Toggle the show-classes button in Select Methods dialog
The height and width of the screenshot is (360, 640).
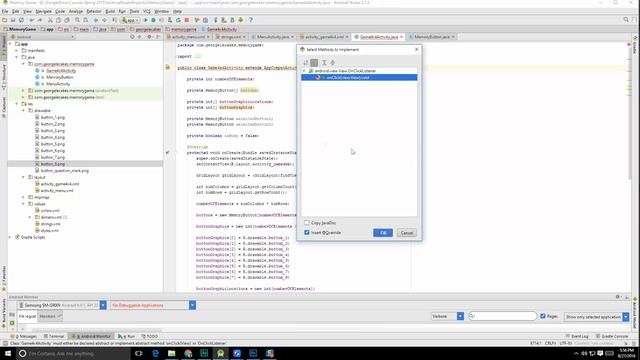coord(314,62)
